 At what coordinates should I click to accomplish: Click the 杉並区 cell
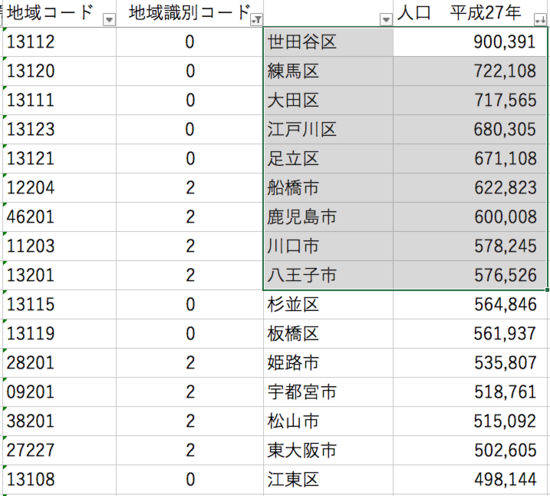(328, 304)
